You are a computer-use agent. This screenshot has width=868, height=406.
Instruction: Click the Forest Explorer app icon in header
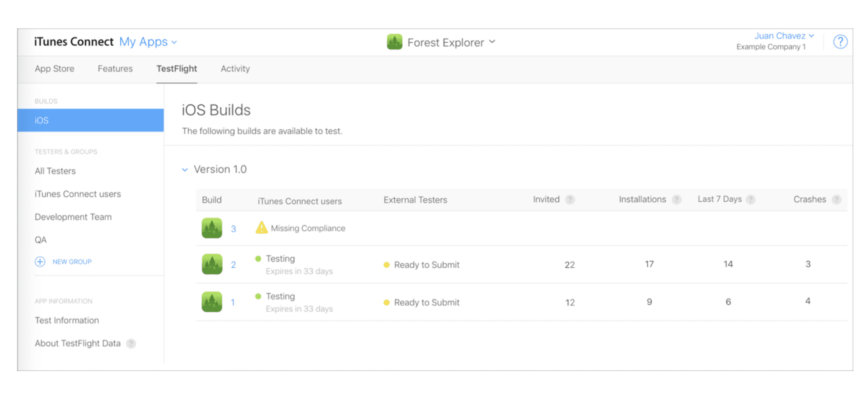pyautogui.click(x=394, y=42)
